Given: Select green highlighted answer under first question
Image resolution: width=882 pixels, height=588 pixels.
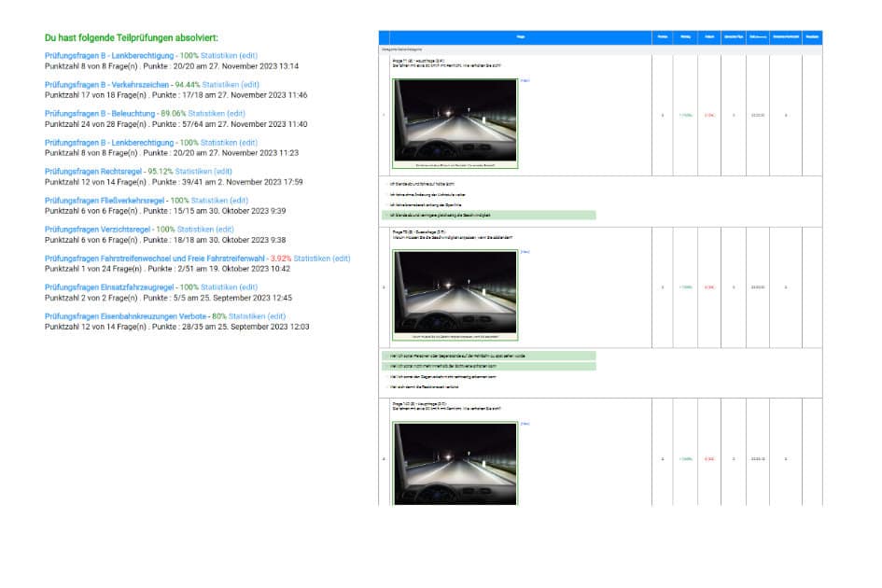Looking at the screenshot, I should pyautogui.click(x=489, y=215).
